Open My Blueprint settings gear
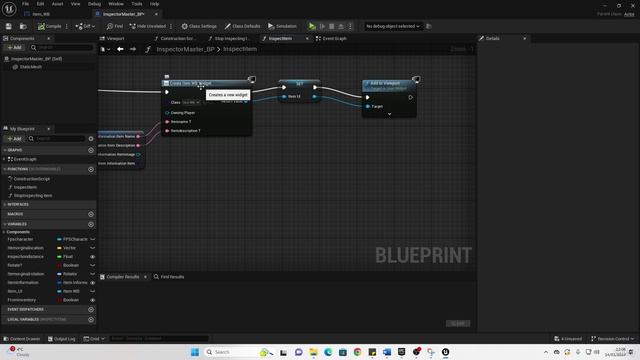Screen dimensions: 640x360 91,138
